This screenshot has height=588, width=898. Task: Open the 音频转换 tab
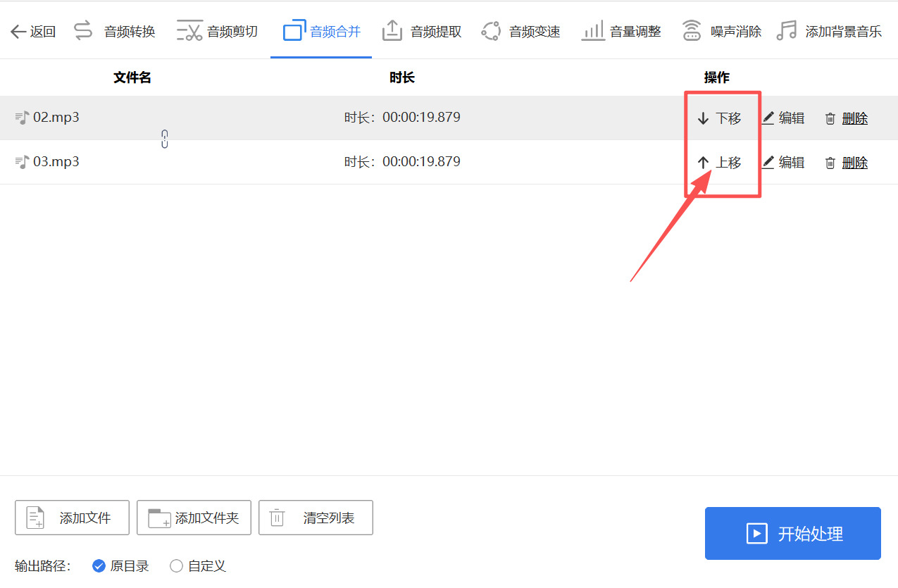[115, 31]
